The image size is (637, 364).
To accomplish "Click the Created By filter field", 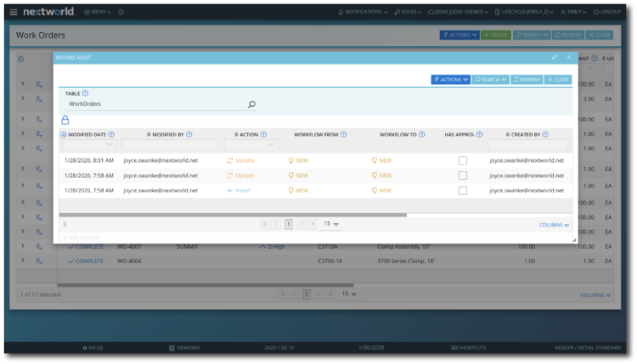I will [x=527, y=145].
